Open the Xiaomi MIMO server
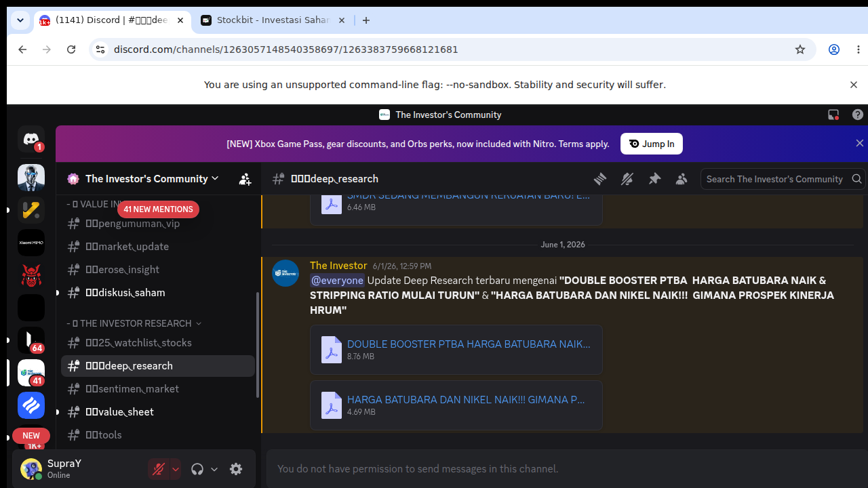 point(31,243)
